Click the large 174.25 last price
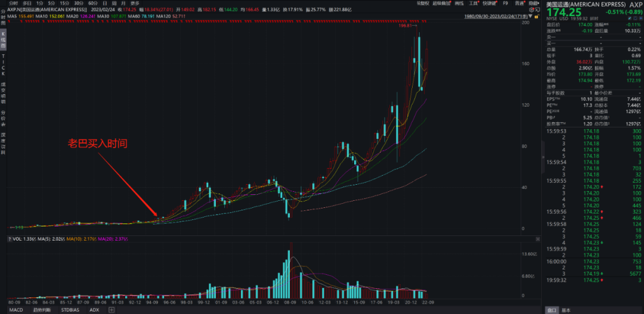644x314 pixels. click(563, 12)
